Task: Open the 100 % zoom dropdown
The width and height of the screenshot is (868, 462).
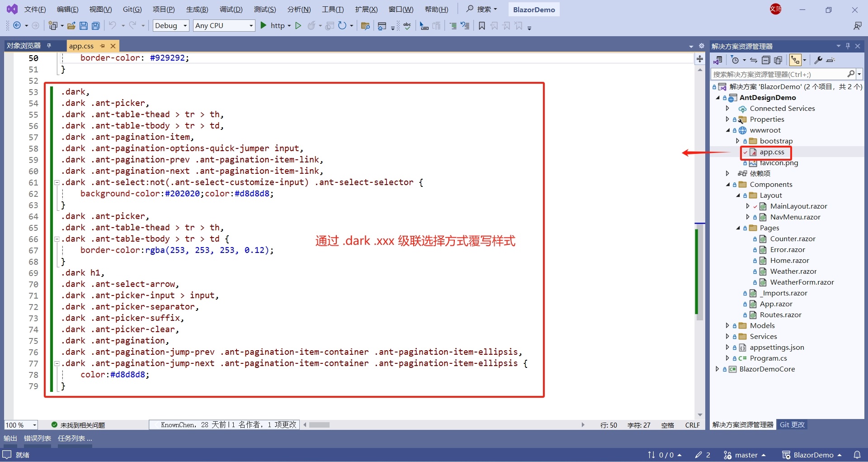Action: [21, 425]
